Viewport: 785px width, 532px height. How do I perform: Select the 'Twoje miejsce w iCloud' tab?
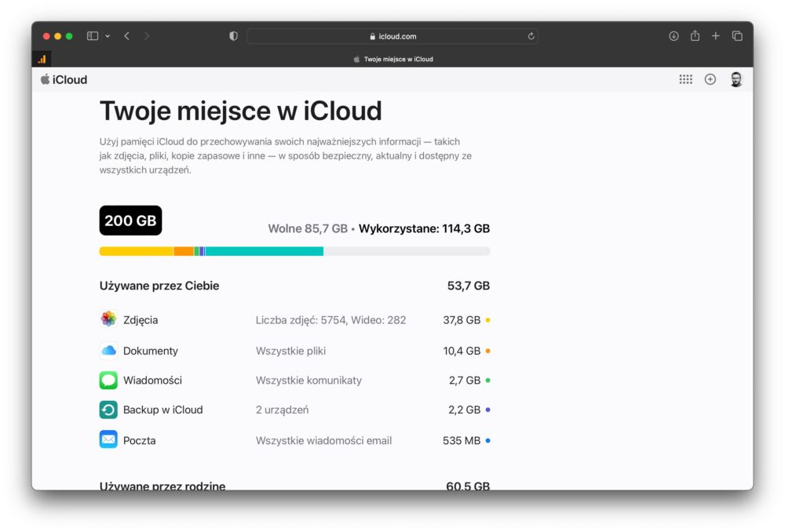tap(393, 59)
